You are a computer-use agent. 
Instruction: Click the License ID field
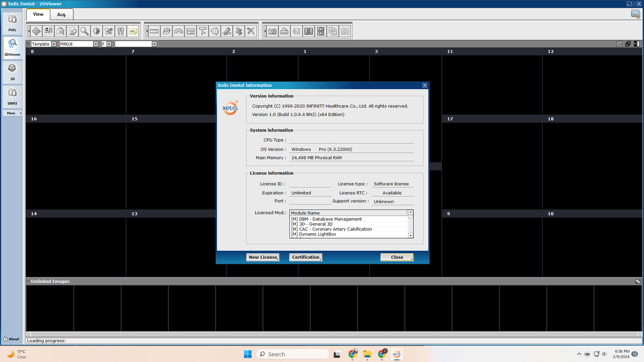click(310, 184)
